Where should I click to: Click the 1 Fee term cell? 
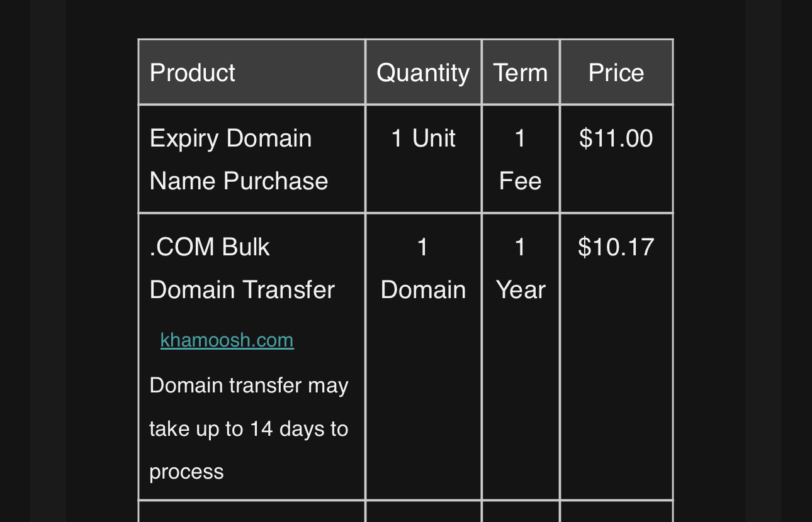click(x=521, y=159)
